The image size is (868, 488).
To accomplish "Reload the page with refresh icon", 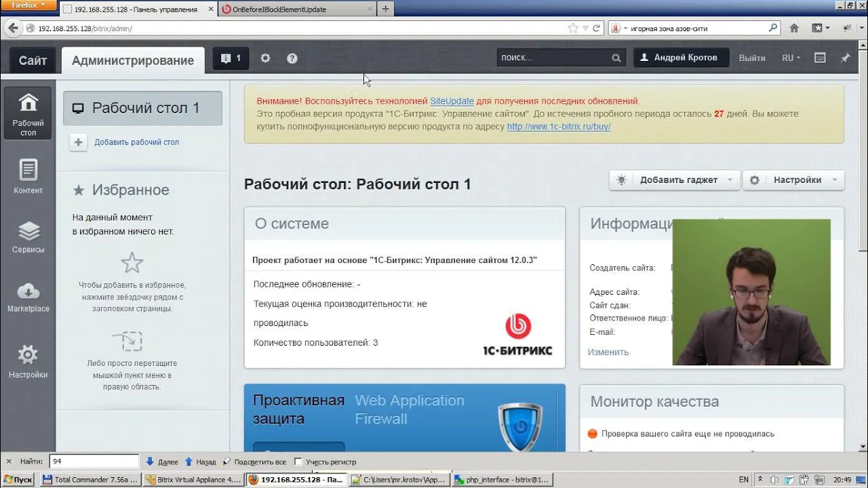I will pyautogui.click(x=596, y=28).
